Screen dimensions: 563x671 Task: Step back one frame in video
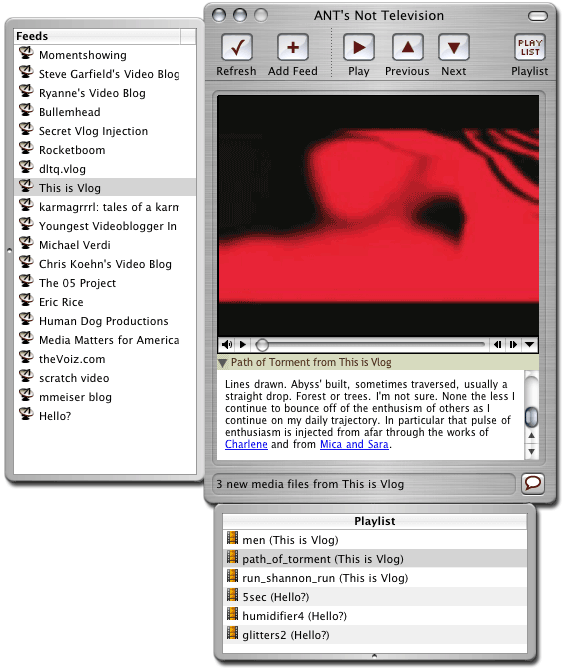click(x=497, y=344)
